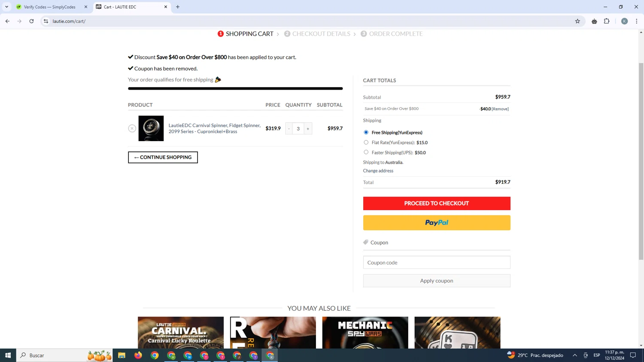Click the address bar URL lautie.com/cart/

pos(69,21)
